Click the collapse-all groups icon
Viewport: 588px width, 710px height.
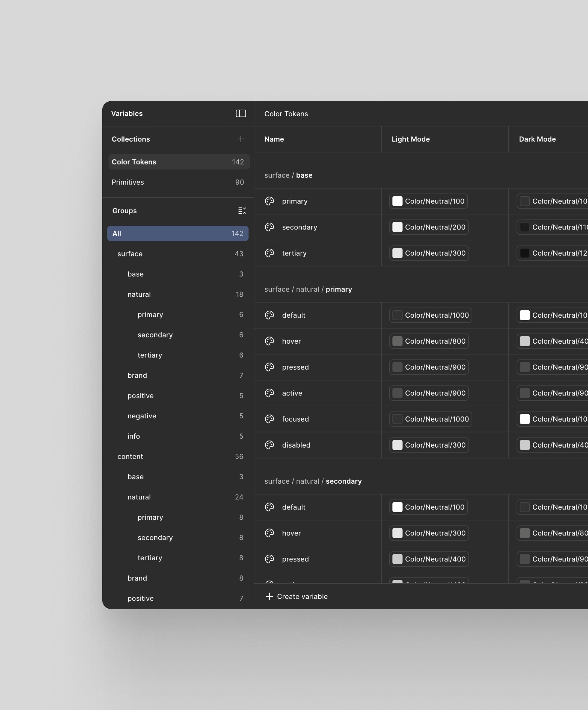click(242, 211)
